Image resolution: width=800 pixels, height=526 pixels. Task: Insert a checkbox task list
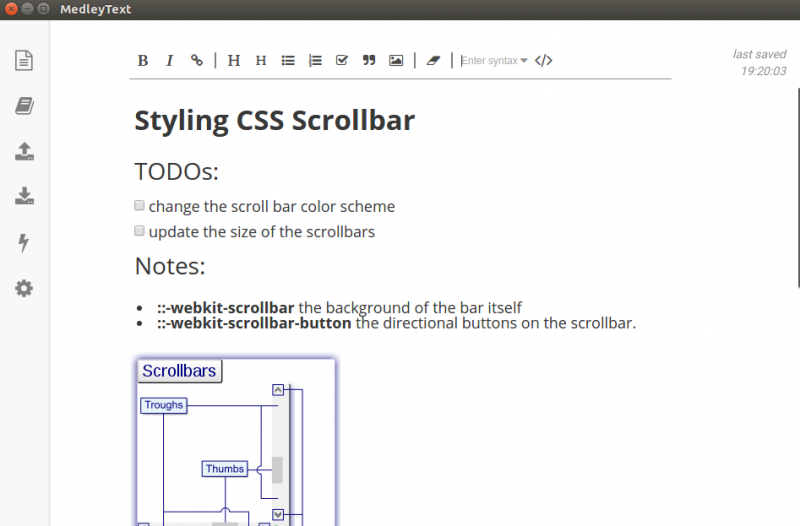pos(342,60)
